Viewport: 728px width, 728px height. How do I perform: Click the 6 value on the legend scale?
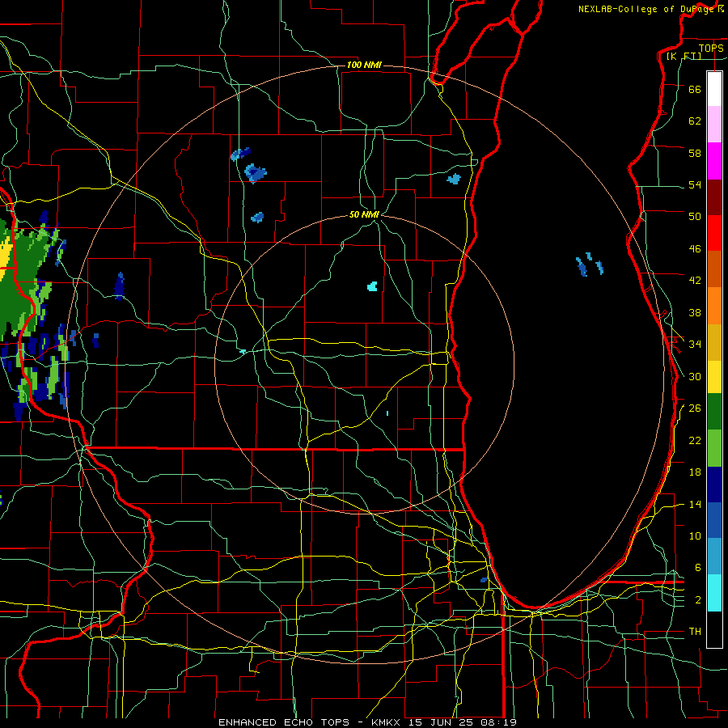(x=697, y=567)
